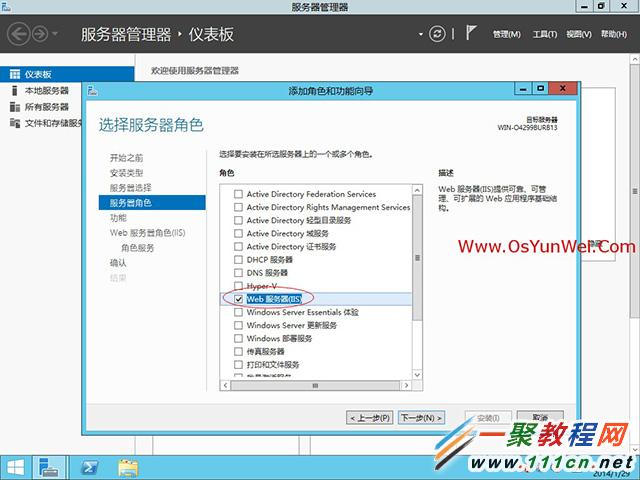
Task: Go to wizard step 角色服务
Action: 138,248
